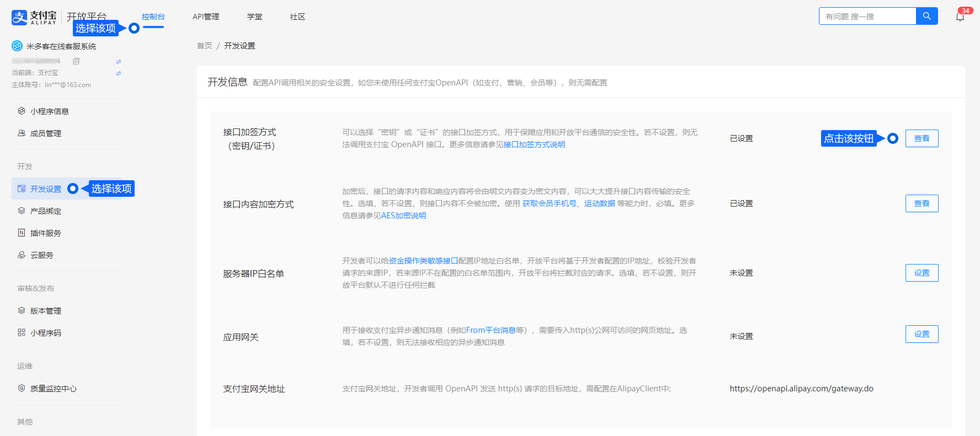This screenshot has height=436, width=980.
Task: Click the switch icon beside the app ID
Action: pyautogui.click(x=119, y=62)
